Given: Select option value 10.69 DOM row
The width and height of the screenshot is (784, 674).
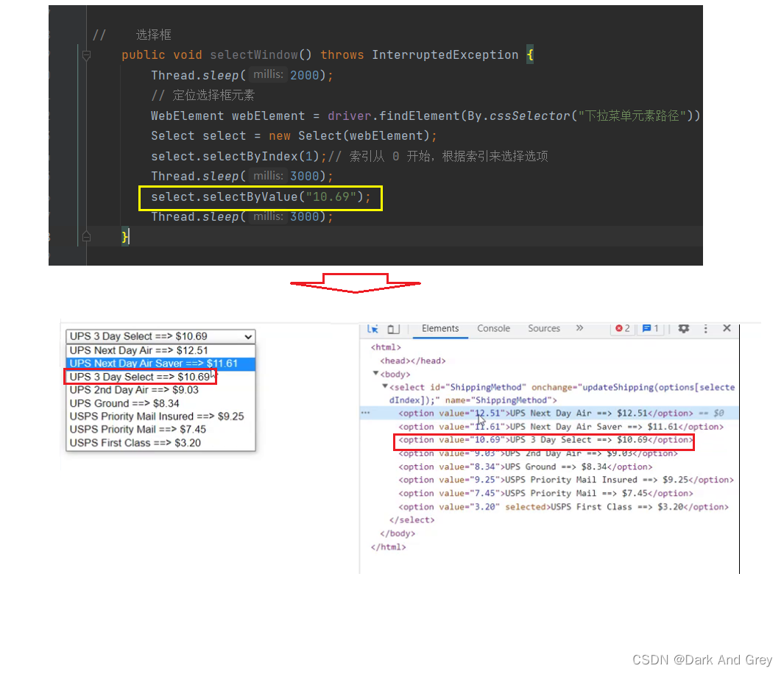Looking at the screenshot, I should click(545, 440).
